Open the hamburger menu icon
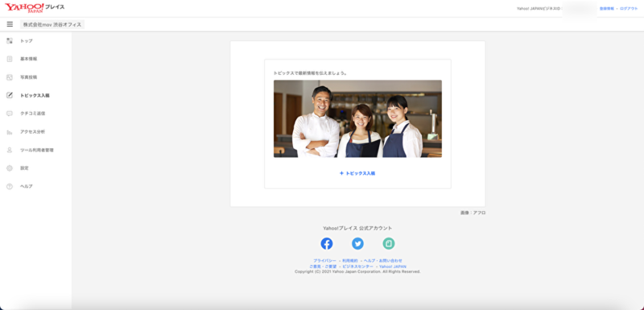644x310 pixels. click(10, 24)
